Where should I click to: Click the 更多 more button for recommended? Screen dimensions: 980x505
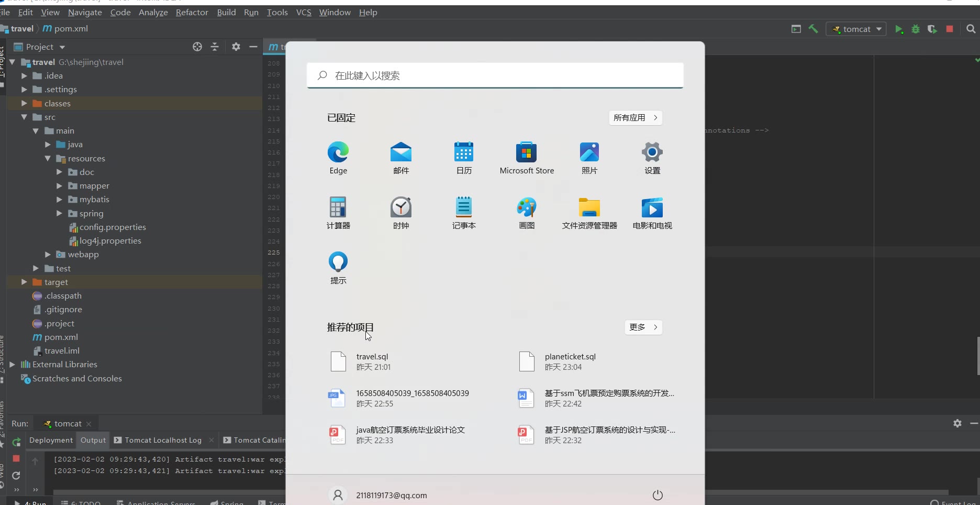click(643, 327)
